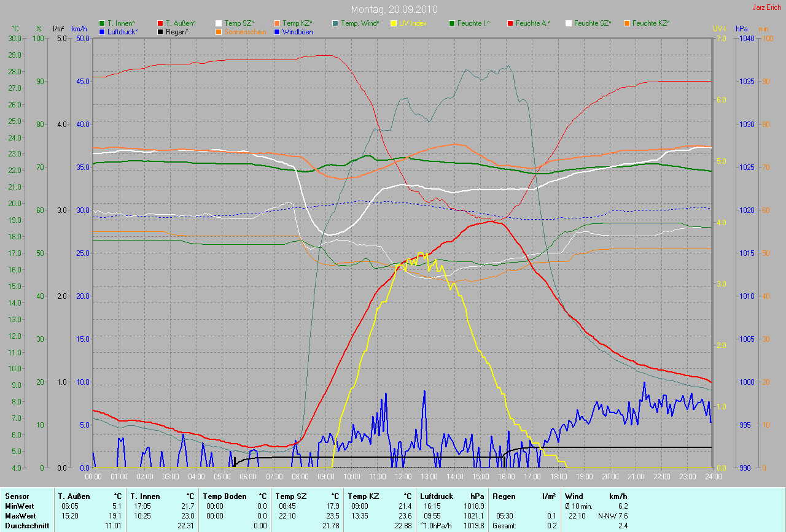Screen dimensions: 786x532
Task: Click the orange Temp KZ legend square
Action: (277, 23)
